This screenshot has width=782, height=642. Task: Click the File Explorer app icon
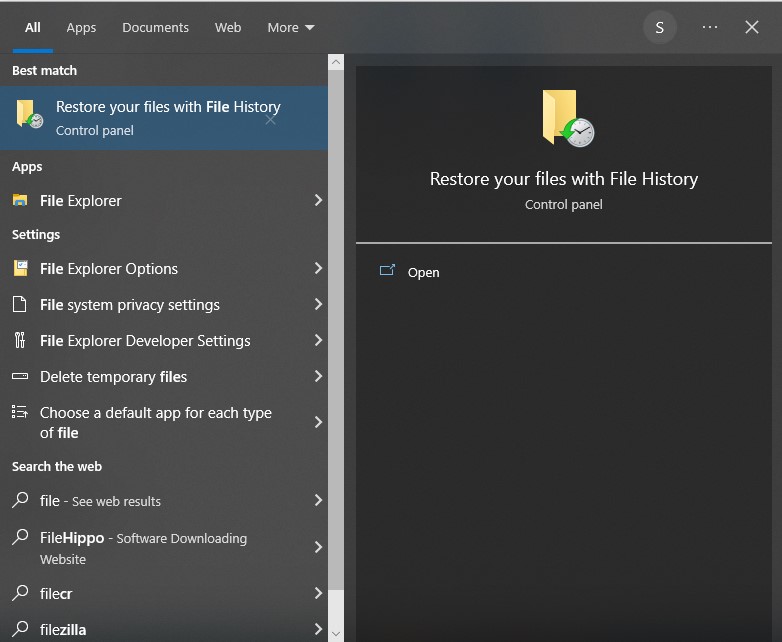tap(20, 200)
